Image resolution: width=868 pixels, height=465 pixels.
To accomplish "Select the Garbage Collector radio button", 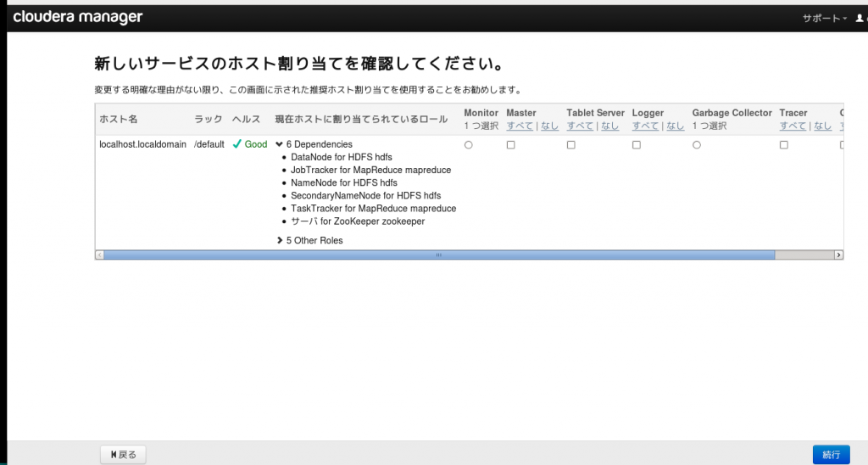I will point(697,144).
